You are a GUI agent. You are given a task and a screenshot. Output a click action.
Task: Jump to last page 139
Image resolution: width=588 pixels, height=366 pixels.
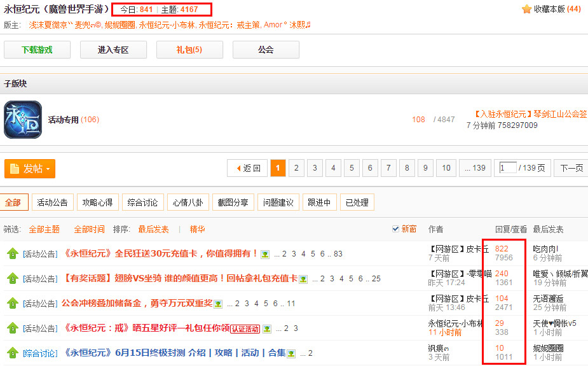point(475,168)
